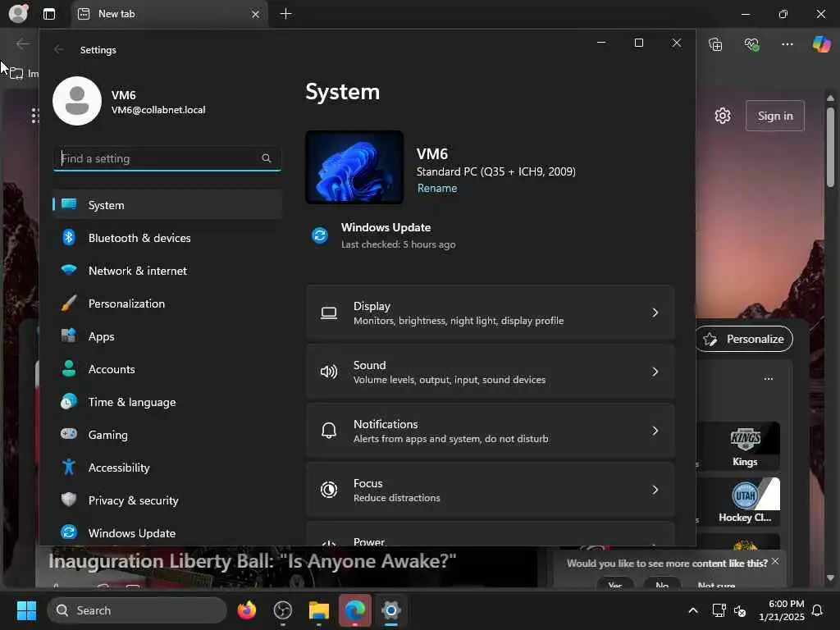Open Apps settings category
Screen dimensions: 840x630
point(167,336)
